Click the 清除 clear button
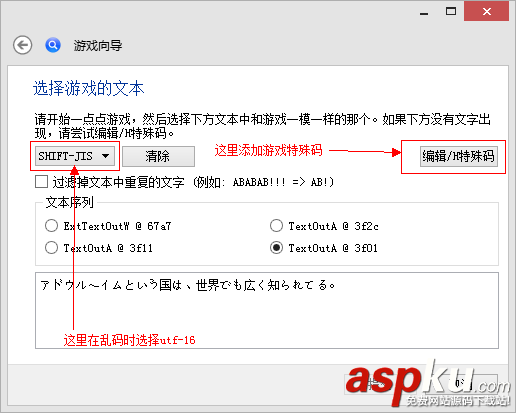Screen dimensions: 516x413 158,156
